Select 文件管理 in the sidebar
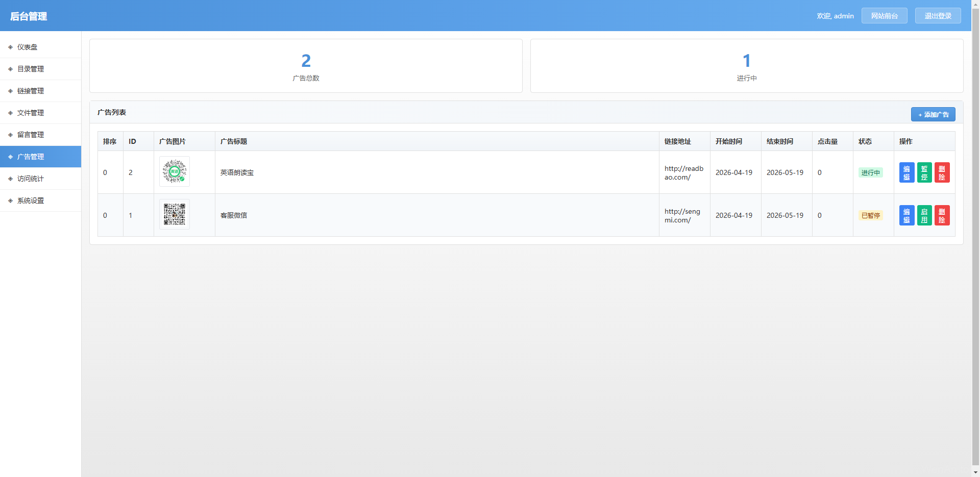Image resolution: width=980 pixels, height=477 pixels. 31,113
